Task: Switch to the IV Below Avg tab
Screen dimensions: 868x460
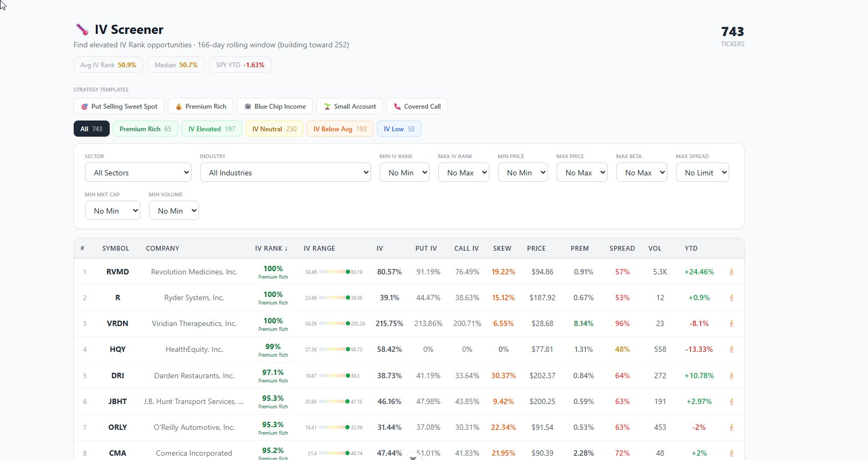Action: pyautogui.click(x=340, y=129)
